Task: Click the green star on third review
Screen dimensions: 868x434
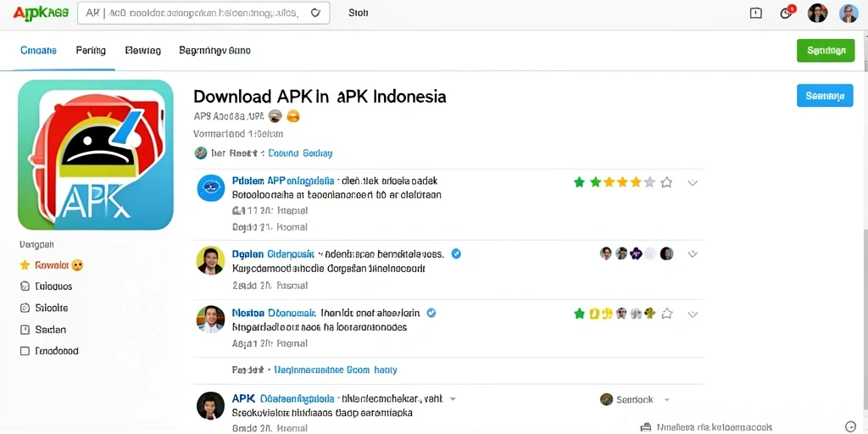Action: (579, 314)
